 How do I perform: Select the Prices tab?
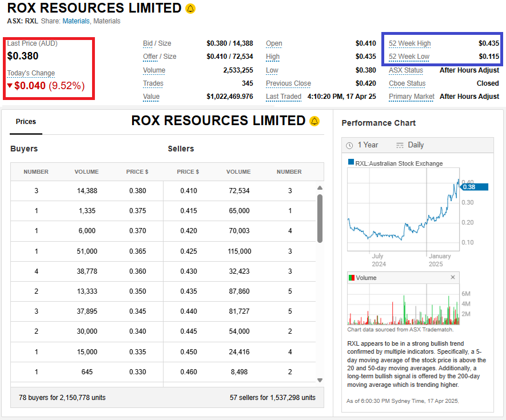(26, 122)
